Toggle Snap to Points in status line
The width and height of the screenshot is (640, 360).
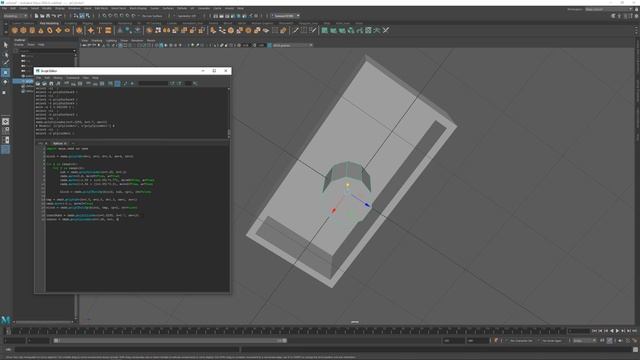[x=116, y=16]
